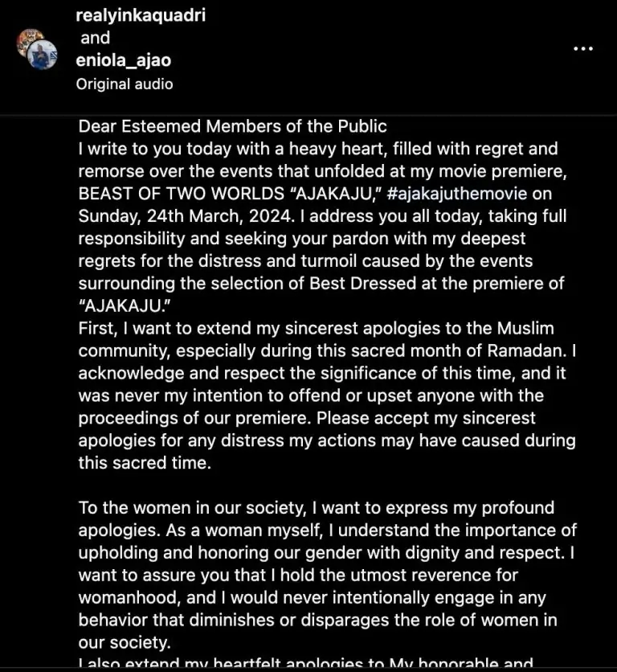Open the eniola_ajao profile username
617x672 pixels.
pos(124,60)
